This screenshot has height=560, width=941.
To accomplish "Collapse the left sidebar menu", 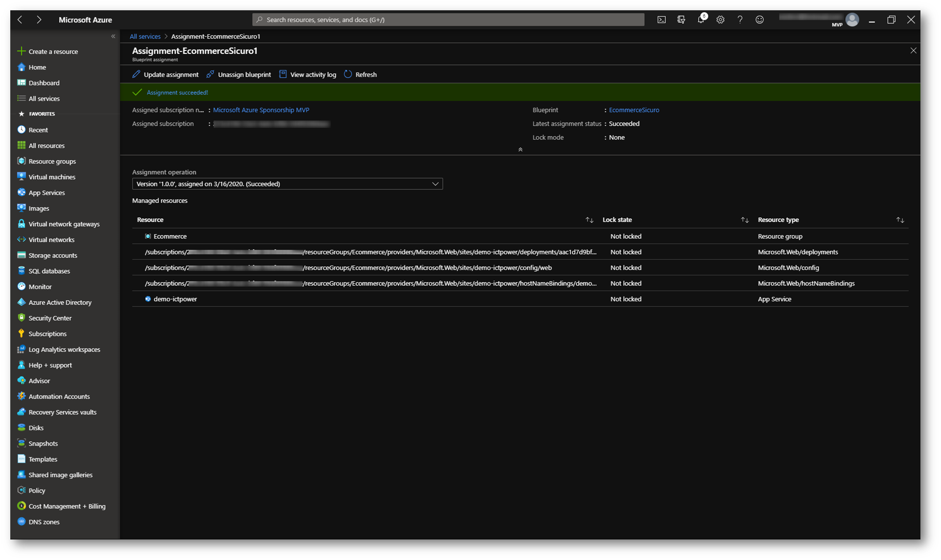I will pyautogui.click(x=113, y=36).
